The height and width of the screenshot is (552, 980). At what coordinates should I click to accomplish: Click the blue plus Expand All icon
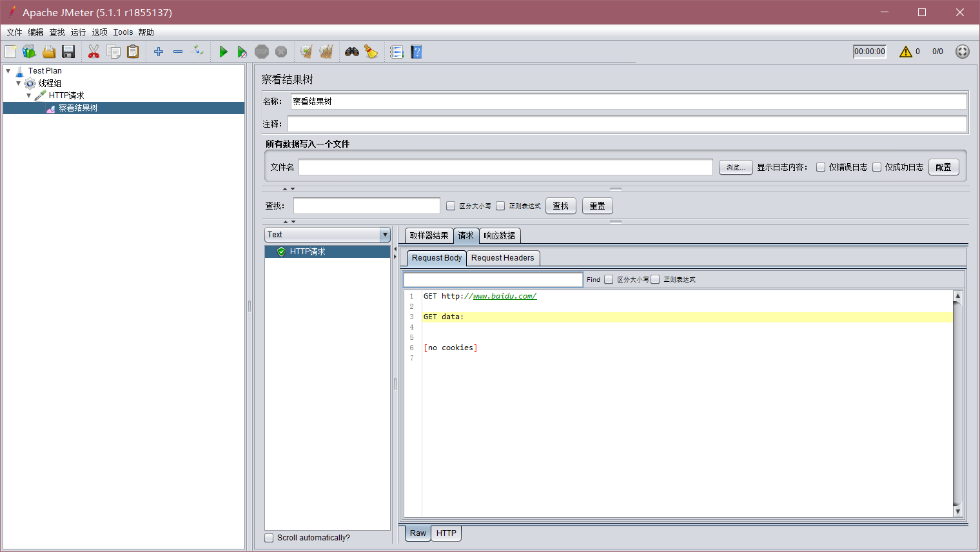pyautogui.click(x=159, y=52)
